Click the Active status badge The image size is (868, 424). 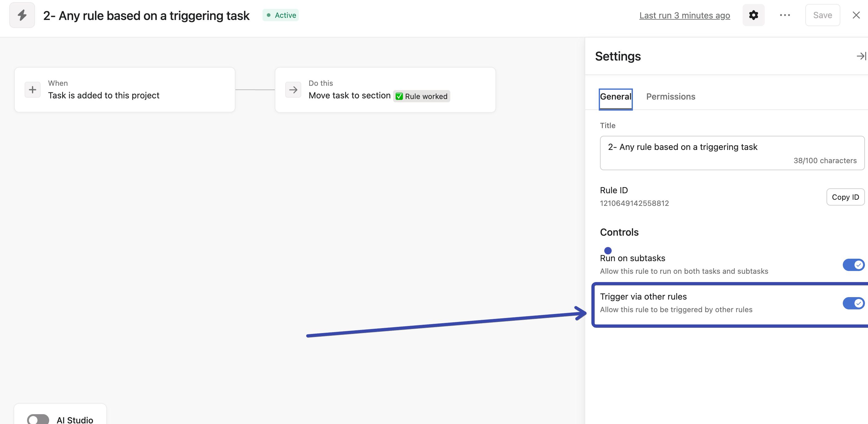click(281, 15)
